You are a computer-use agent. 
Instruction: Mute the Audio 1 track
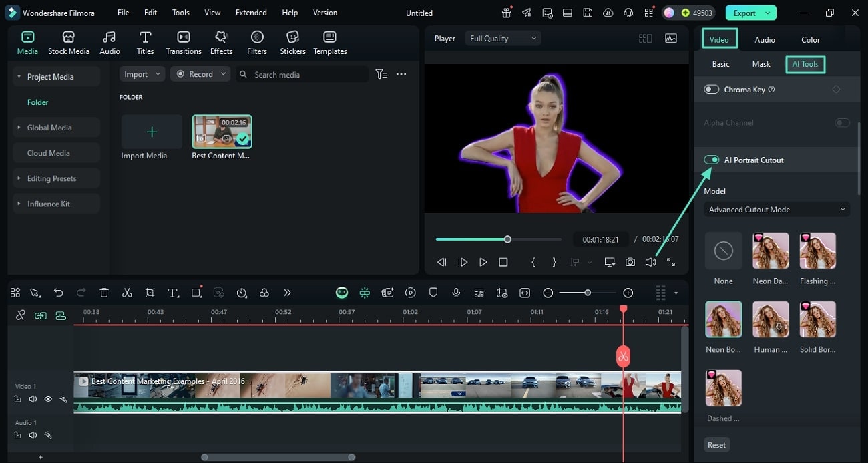tap(33, 435)
